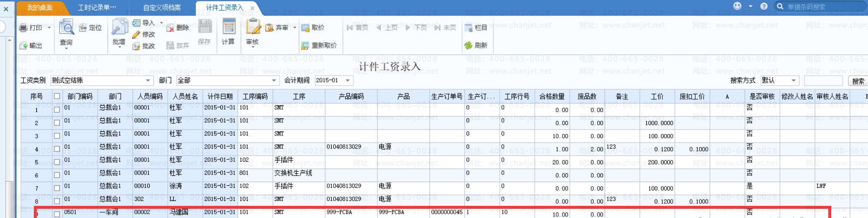868x218 pixels.
Task: Click the 搜索 button
Action: point(858,81)
